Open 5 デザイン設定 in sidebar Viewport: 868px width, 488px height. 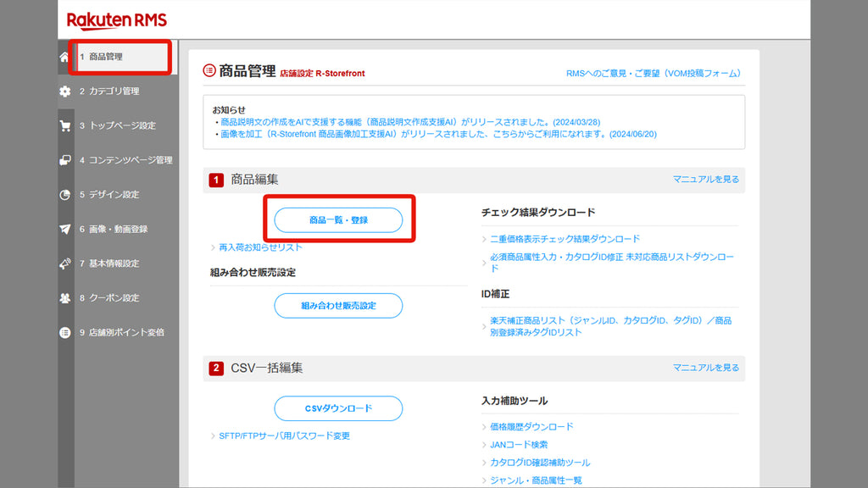[x=109, y=195]
